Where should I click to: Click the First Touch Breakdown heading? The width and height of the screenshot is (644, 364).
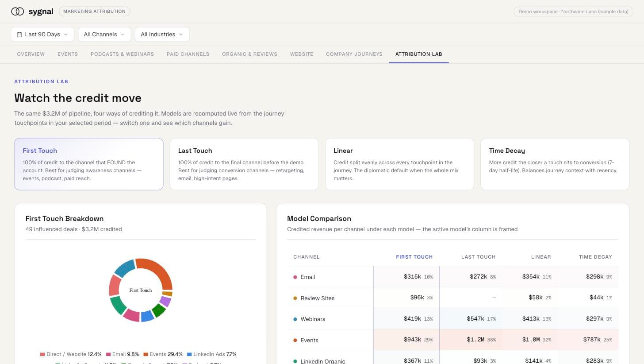pos(65,219)
